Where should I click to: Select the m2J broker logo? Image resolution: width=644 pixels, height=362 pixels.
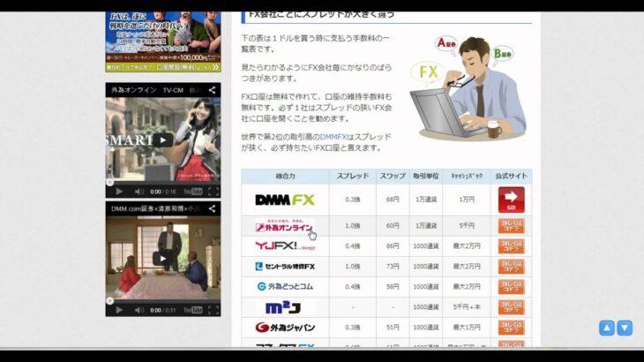[284, 307]
